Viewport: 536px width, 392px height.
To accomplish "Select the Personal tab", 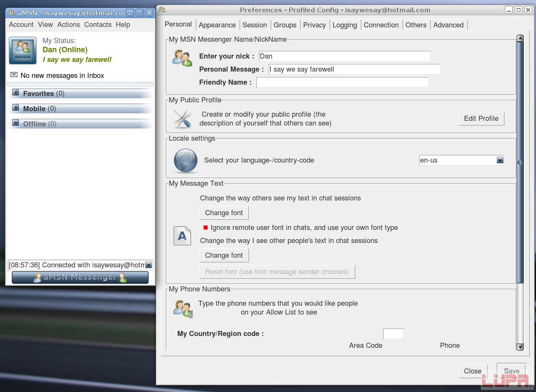I will click(178, 24).
